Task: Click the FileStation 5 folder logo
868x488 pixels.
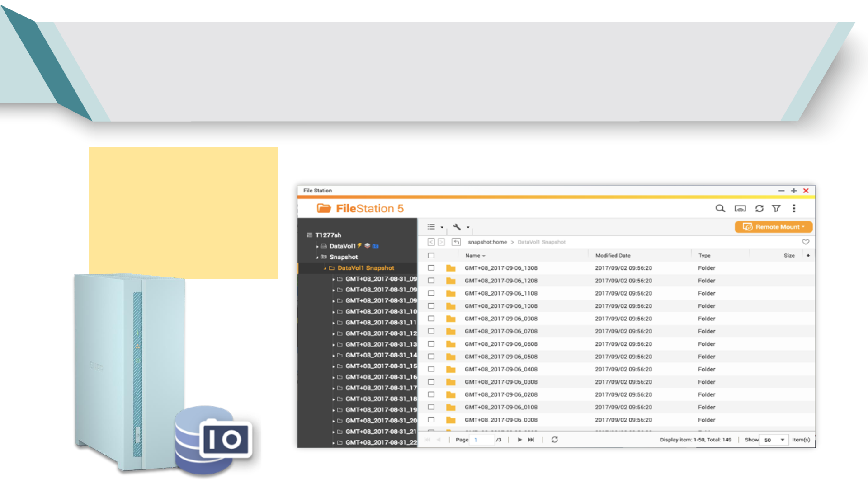Action: tap(324, 208)
